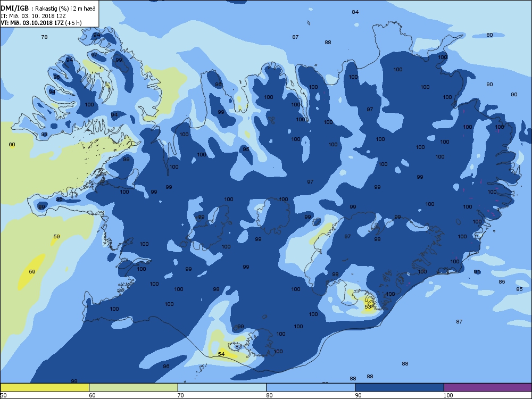Select the medium blue 80–90 legend band

click(311, 387)
